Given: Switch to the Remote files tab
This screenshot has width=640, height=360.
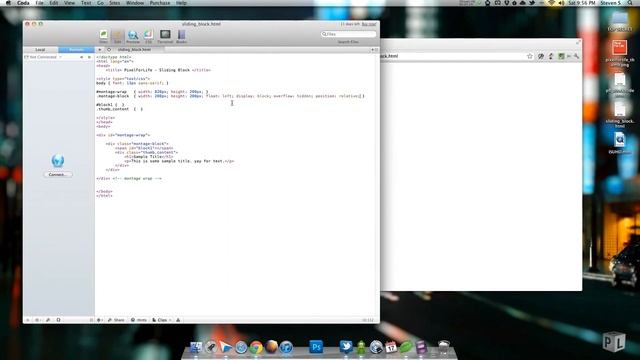Looking at the screenshot, I should 76,50.
